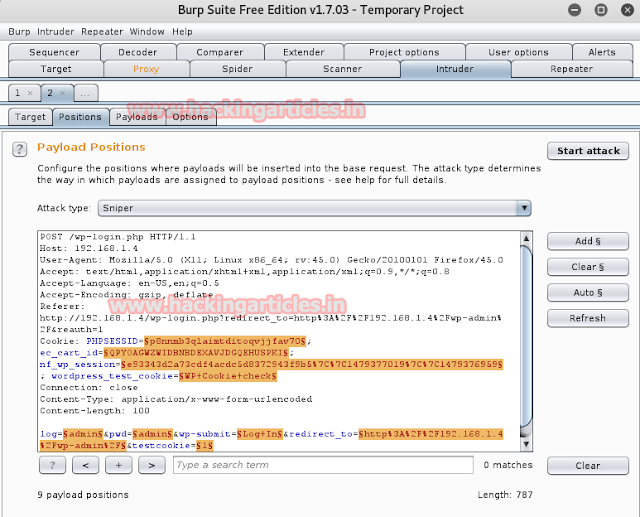This screenshot has width=640, height=517.
Task: Click the highlighted ec_cart_id payload value
Action: point(196,353)
